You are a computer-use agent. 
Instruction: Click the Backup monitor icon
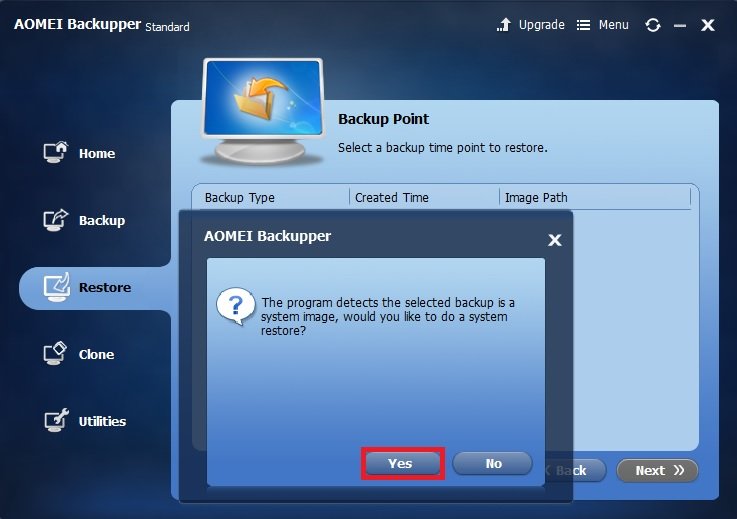click(55, 220)
